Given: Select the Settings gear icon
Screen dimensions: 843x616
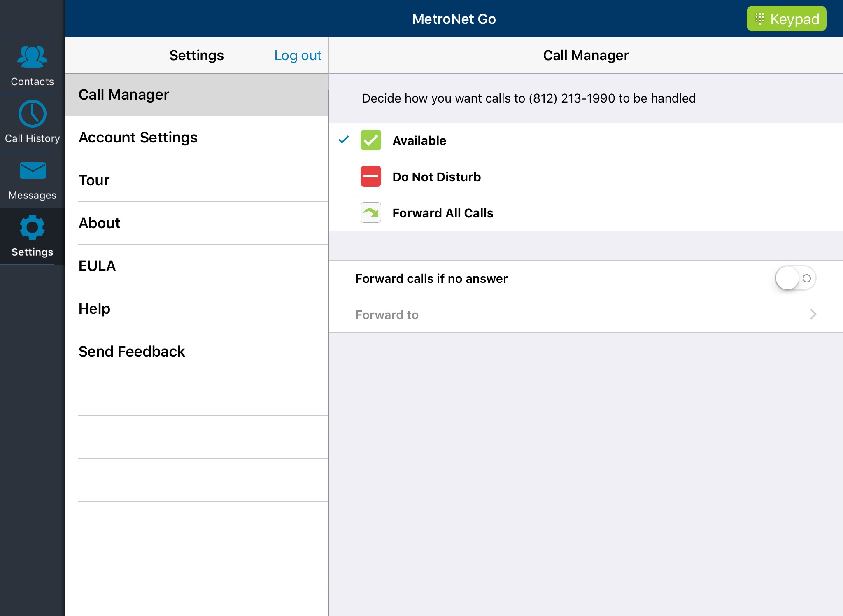Looking at the screenshot, I should coord(32,227).
